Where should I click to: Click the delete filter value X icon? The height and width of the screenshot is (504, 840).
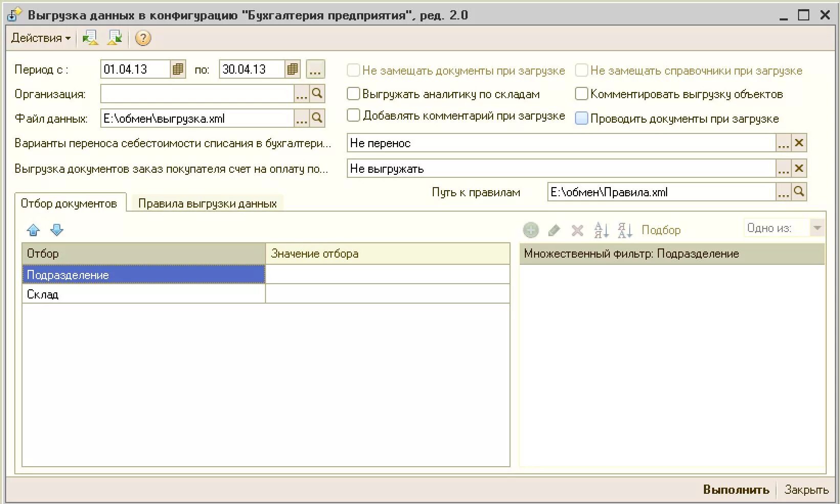578,231
